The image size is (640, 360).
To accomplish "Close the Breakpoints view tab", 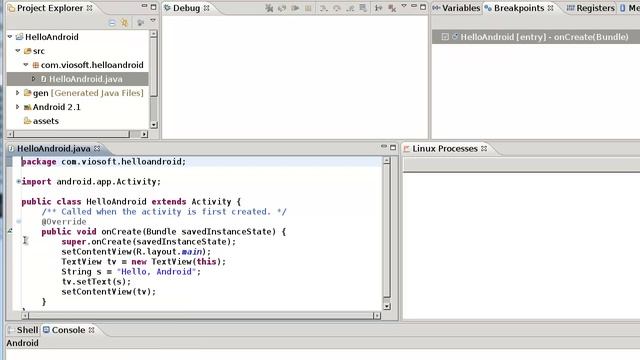I will pyautogui.click(x=551, y=8).
